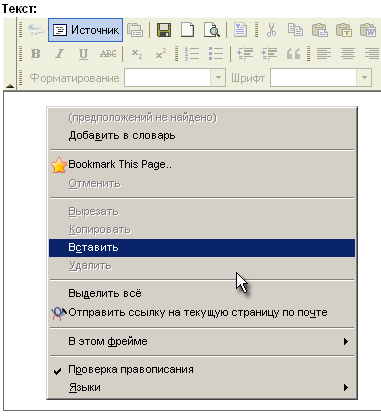The height and width of the screenshot is (418, 381).
Task: Expand the Языки submenu
Action: (x=202, y=388)
